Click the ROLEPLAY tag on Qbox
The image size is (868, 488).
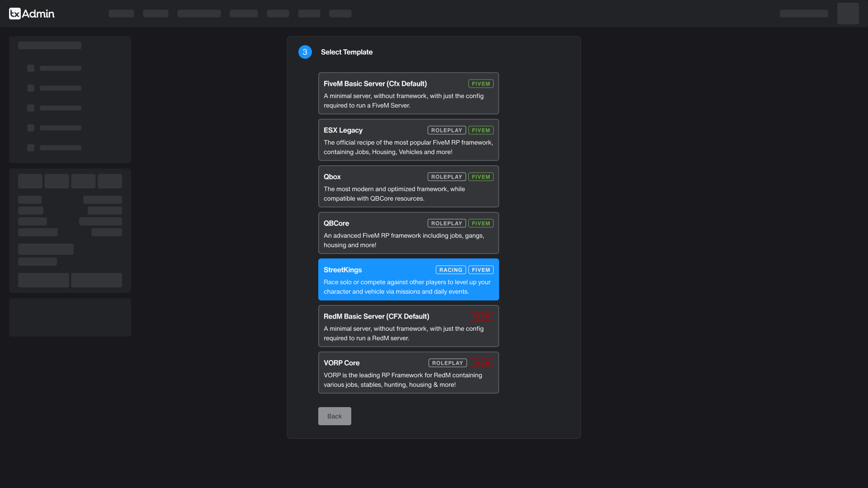point(447,177)
